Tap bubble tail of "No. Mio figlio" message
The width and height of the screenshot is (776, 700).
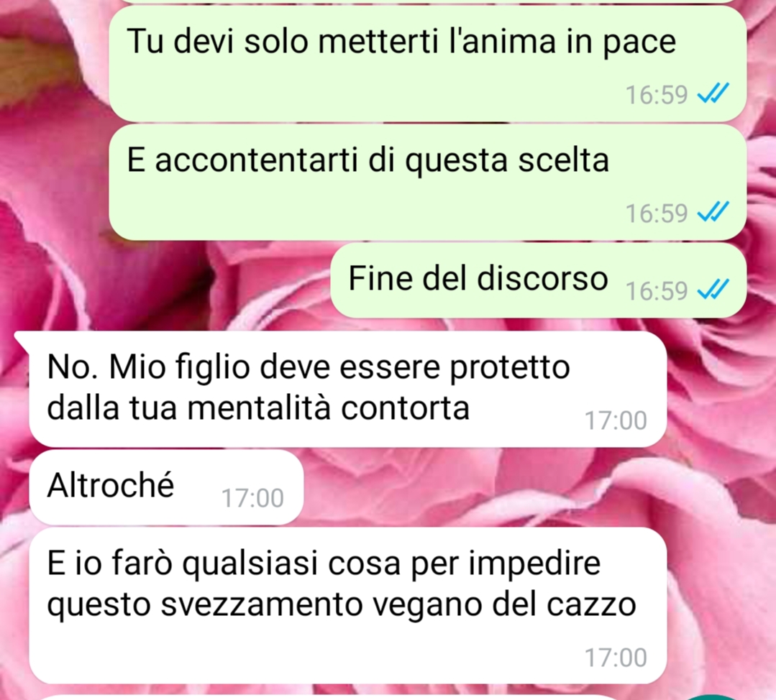point(22,339)
